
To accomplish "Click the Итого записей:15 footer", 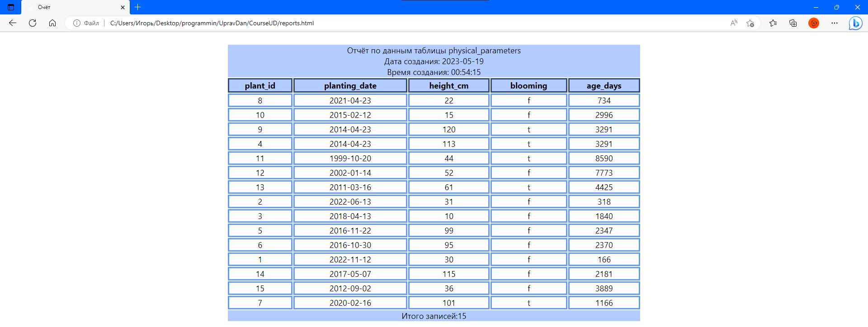I will click(x=434, y=316).
